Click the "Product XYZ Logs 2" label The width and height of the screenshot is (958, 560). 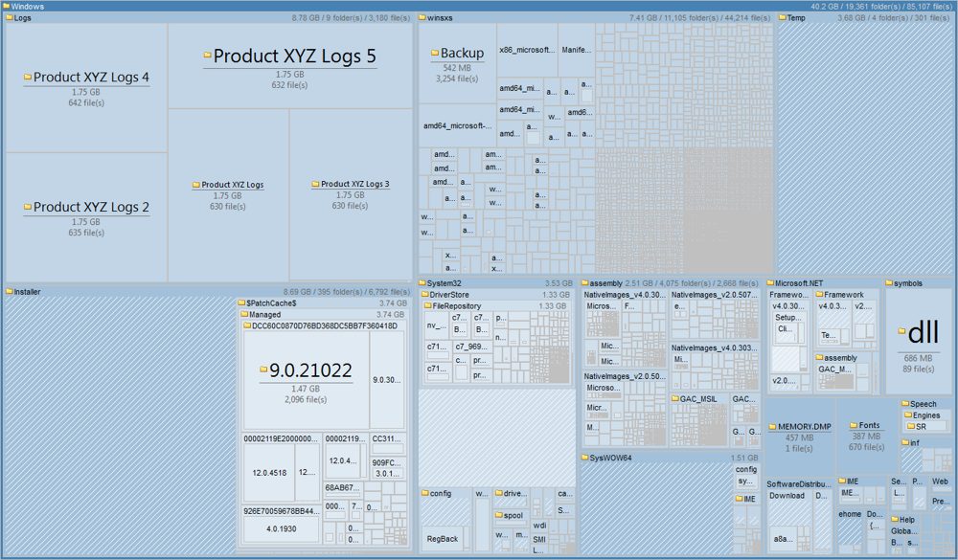pyautogui.click(x=91, y=207)
